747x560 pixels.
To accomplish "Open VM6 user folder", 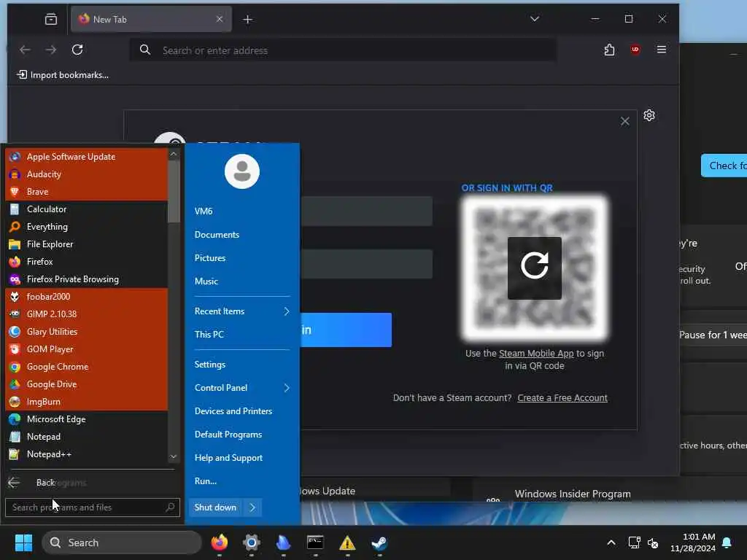I will click(204, 211).
